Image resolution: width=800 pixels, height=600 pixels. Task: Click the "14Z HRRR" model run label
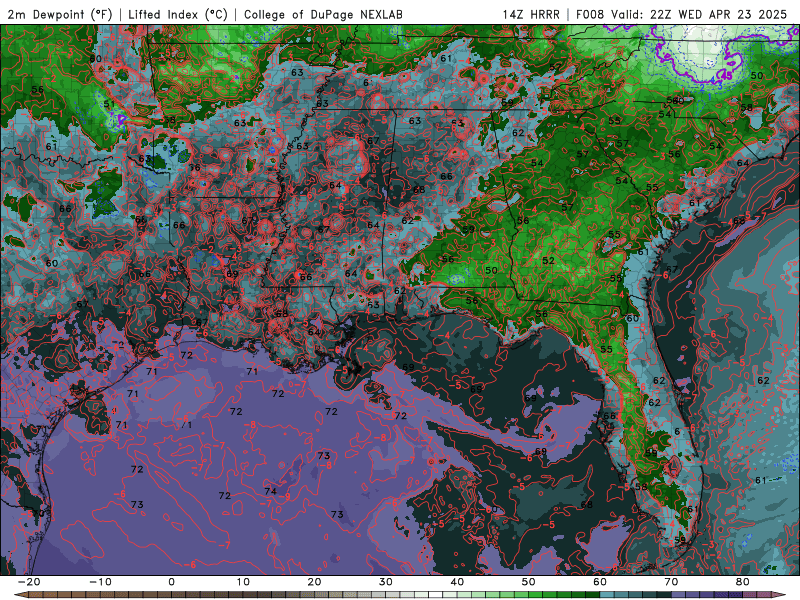[531, 14]
